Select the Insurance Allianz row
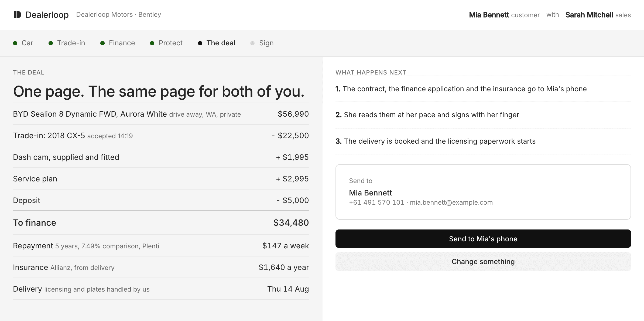Image resolution: width=644 pixels, height=321 pixels. [x=161, y=267]
